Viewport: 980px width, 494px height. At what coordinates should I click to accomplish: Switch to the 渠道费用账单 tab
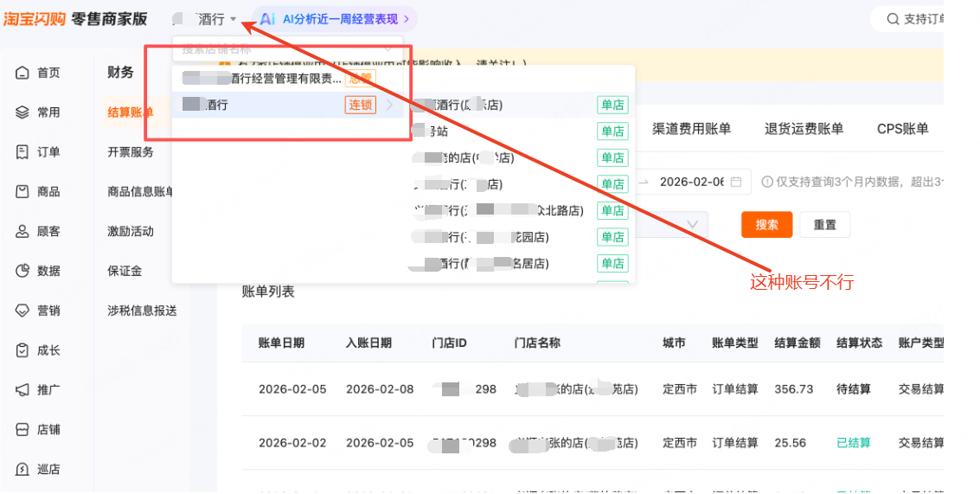[x=691, y=129]
